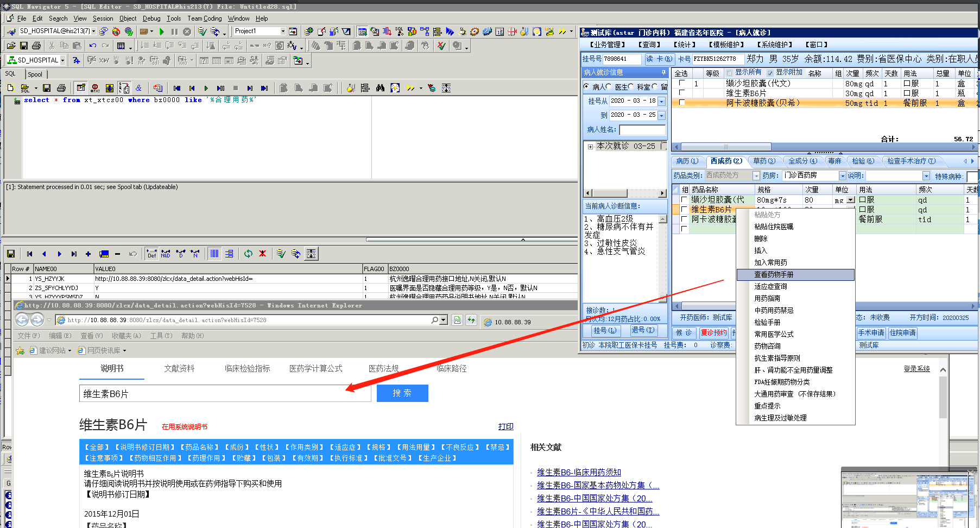Viewport: 980px width, 528px height.
Task: Open the 药房 门诊西药房 dropdown
Action: coord(843,176)
